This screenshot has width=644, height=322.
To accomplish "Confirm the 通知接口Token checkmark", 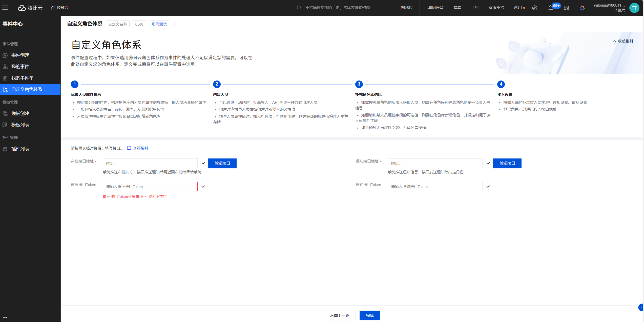I will (488, 187).
